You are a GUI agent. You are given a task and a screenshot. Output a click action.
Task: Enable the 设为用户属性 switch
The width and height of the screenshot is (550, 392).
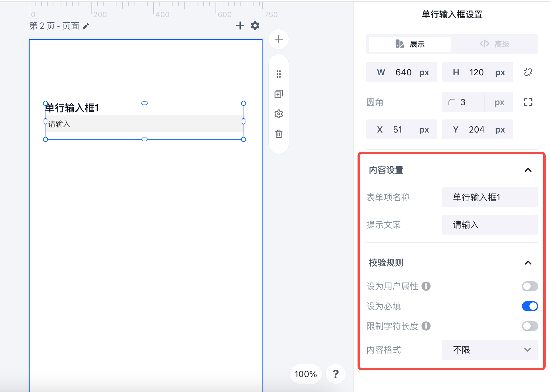click(x=530, y=286)
